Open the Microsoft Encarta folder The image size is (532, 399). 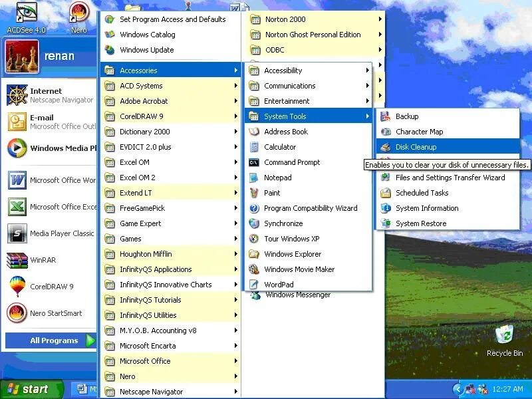click(x=171, y=346)
